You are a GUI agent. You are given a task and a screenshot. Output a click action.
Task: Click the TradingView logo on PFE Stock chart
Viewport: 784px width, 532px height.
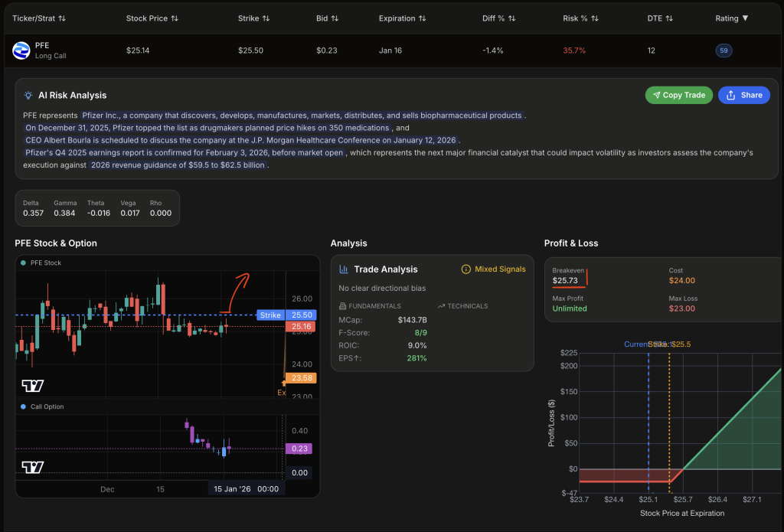point(32,385)
